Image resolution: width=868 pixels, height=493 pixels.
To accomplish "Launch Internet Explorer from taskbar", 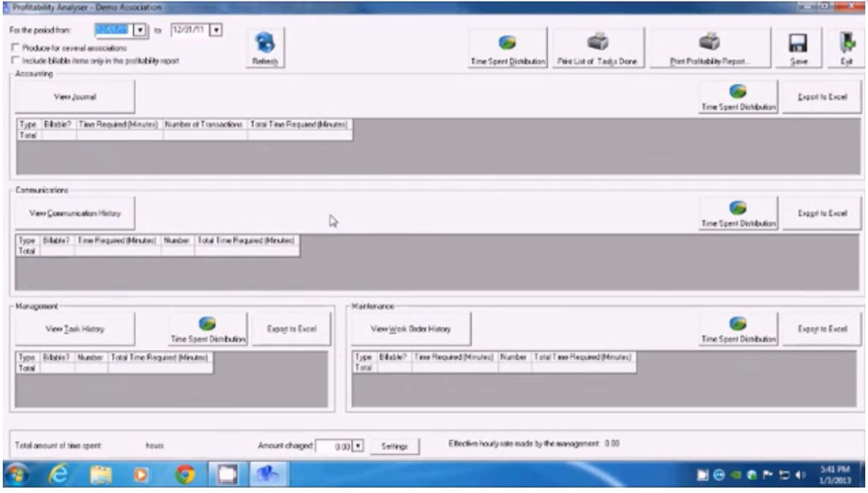I will (x=59, y=474).
